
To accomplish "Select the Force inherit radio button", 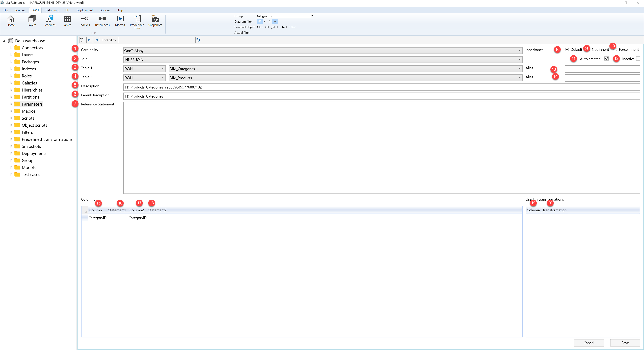I will coord(615,49).
